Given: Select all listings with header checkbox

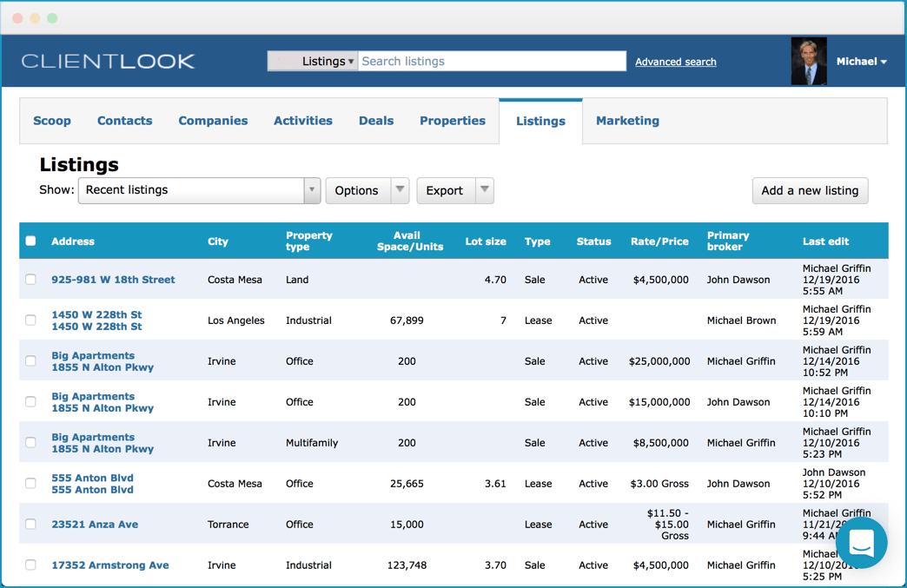Looking at the screenshot, I should (30, 241).
